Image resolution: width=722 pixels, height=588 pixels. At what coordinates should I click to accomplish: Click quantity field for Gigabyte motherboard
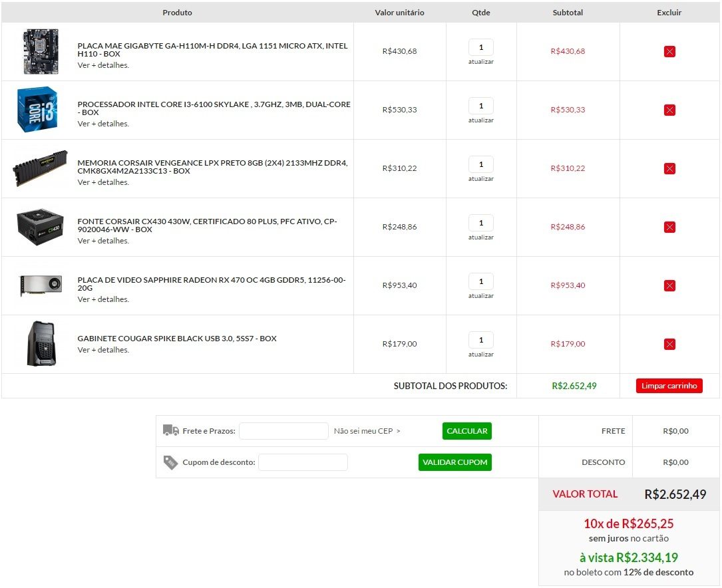(481, 47)
